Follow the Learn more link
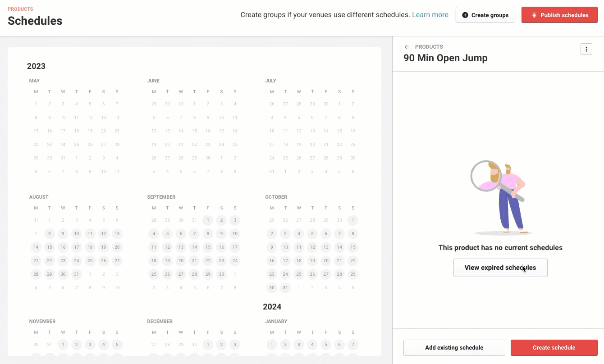Viewport: 604px width, 364px height. (430, 15)
